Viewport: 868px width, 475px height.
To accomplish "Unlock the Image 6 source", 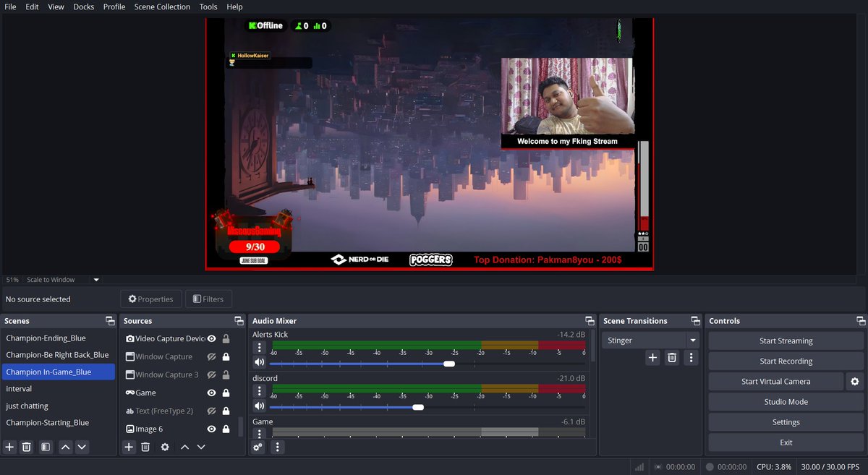I will [226, 429].
